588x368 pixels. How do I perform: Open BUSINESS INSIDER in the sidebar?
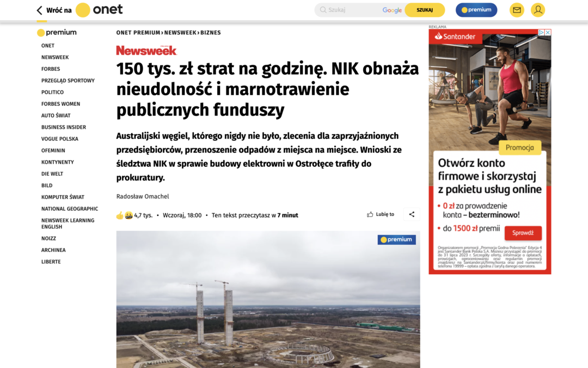point(64,127)
